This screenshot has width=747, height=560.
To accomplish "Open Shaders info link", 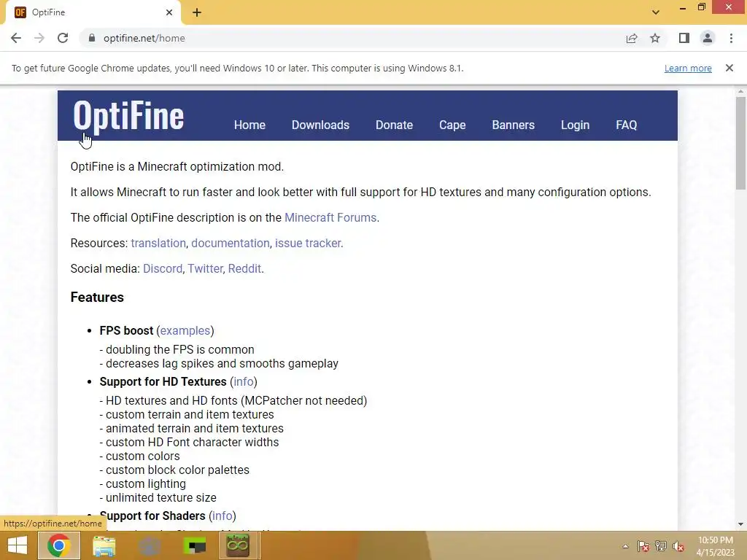I will point(222,516).
